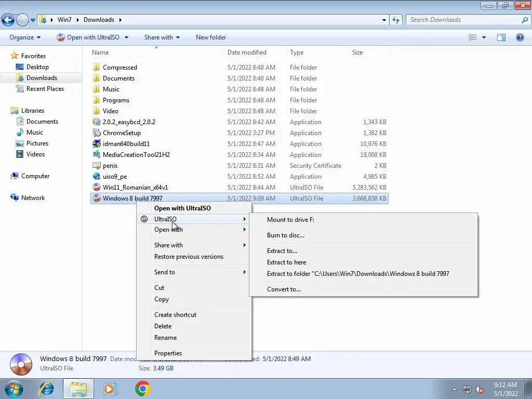Click Open with UltraISO toolbar button
This screenshot has width=532, height=399.
coord(88,37)
